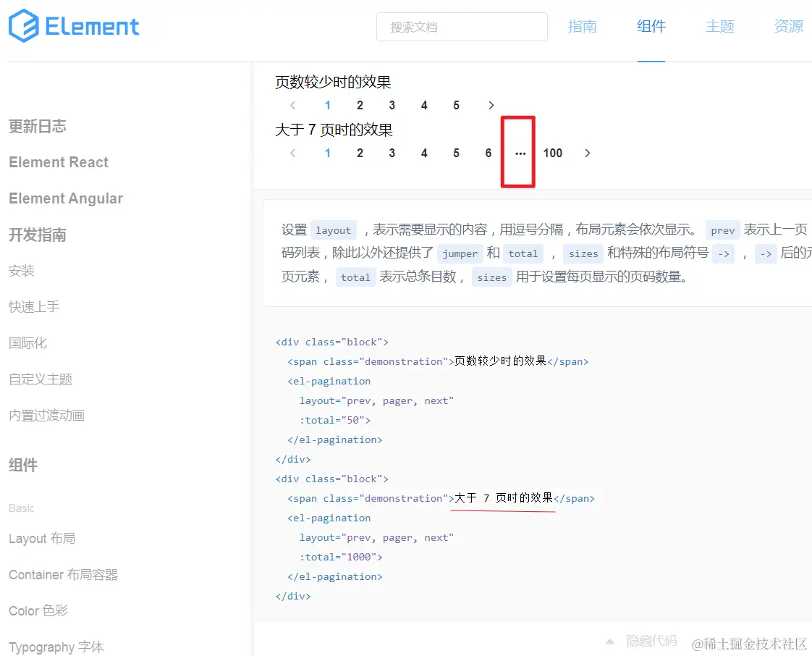Click previous arrow in first pagination

[x=293, y=105]
